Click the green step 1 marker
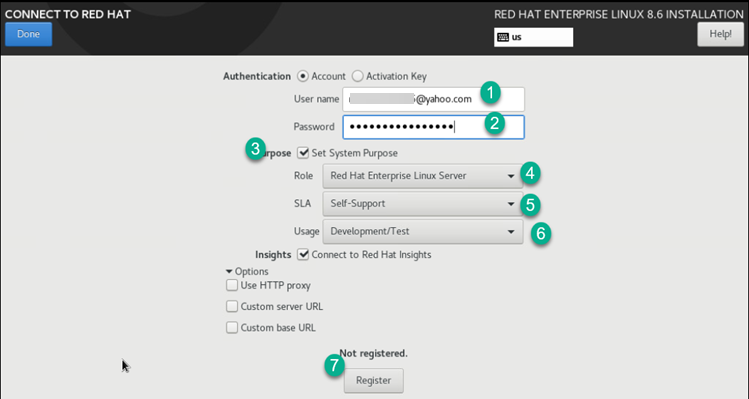 [x=490, y=92]
